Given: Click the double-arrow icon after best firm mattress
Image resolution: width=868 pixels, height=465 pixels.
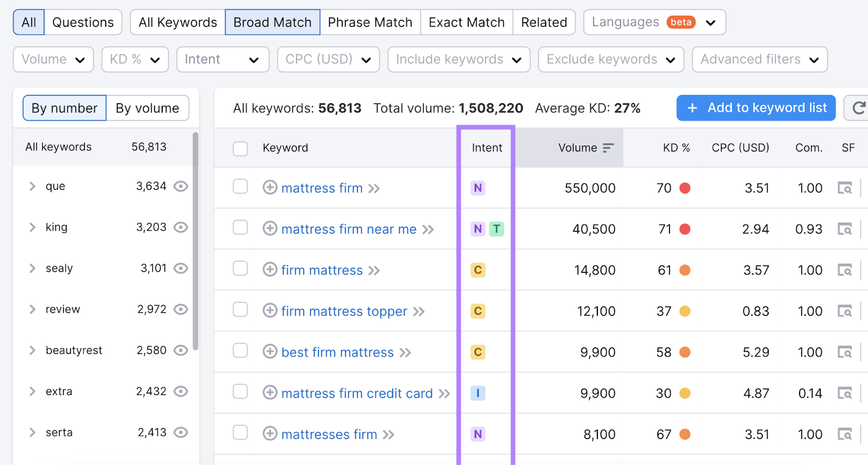Looking at the screenshot, I should (405, 353).
